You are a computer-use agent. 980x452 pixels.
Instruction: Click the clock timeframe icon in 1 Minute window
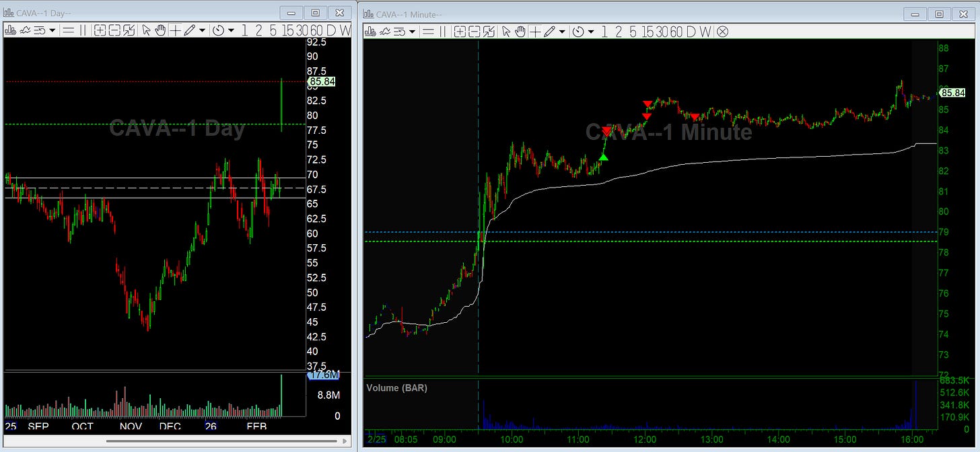pos(577,31)
